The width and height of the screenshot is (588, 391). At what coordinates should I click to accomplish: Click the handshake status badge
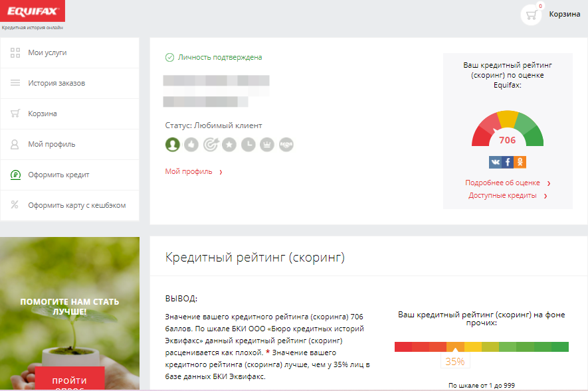point(286,144)
